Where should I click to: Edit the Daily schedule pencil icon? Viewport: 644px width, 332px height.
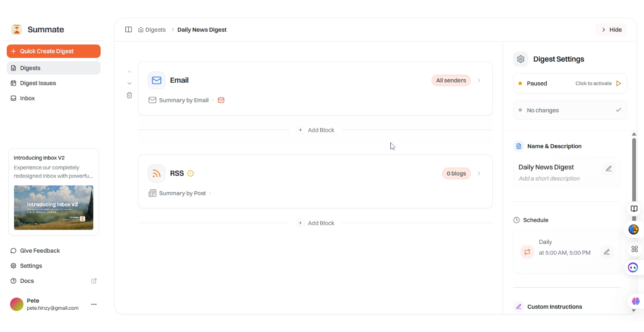tap(607, 252)
